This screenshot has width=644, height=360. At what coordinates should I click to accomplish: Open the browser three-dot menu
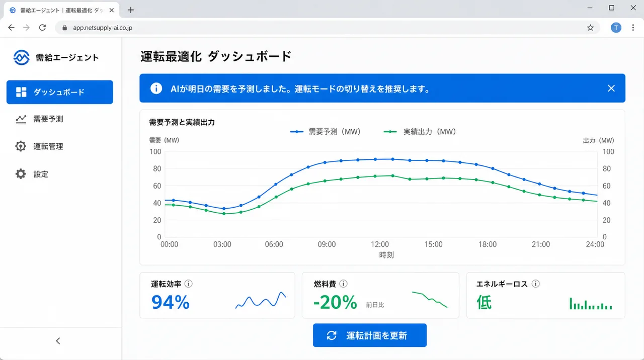click(x=633, y=28)
